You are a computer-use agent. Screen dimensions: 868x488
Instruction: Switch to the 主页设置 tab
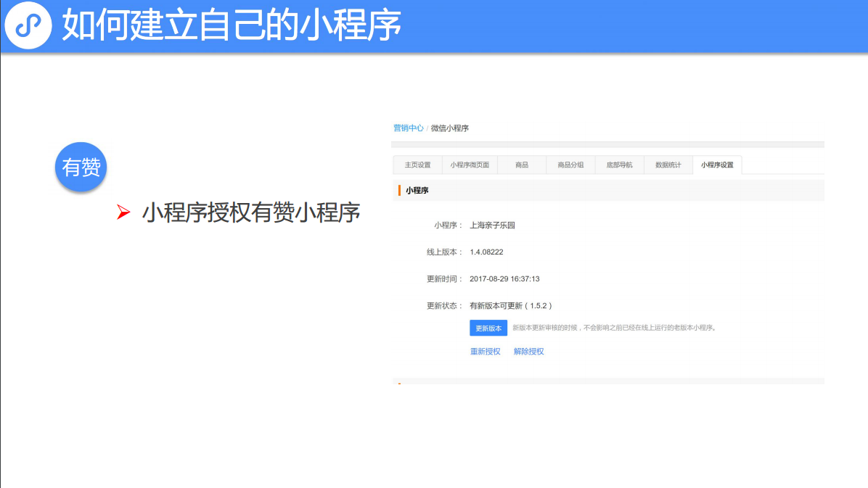(417, 165)
